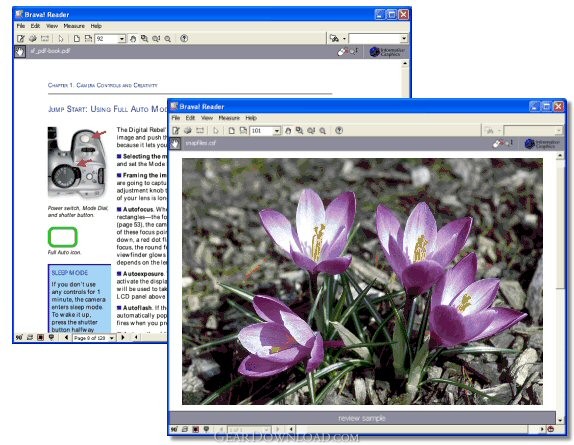The image size is (574, 445).
Task: Go to next page in back window
Action: click(x=123, y=337)
